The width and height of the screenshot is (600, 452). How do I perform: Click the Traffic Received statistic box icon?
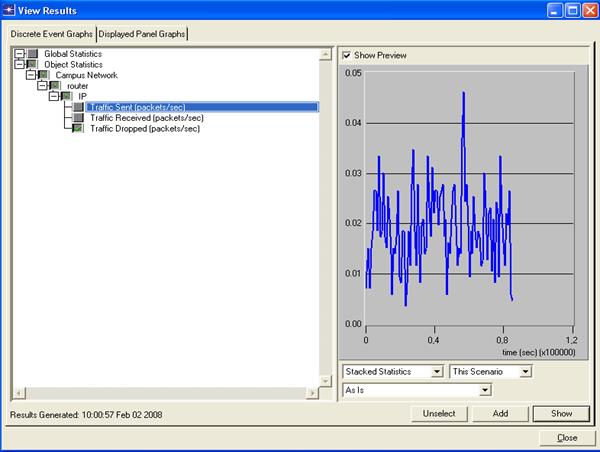78,118
